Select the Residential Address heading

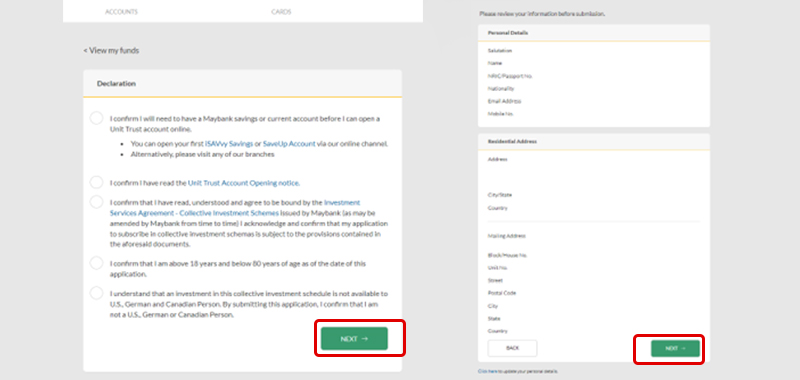tap(512, 141)
